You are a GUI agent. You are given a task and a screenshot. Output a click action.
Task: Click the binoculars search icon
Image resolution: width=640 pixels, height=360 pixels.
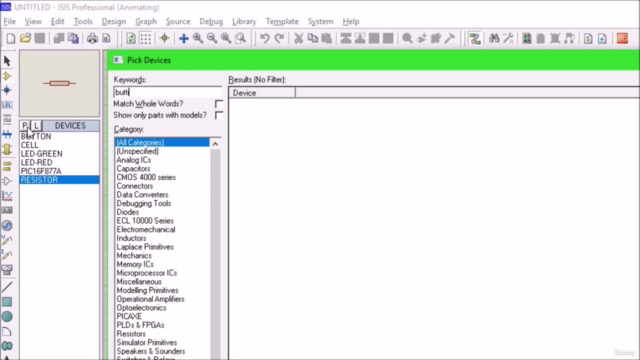(x=494, y=38)
